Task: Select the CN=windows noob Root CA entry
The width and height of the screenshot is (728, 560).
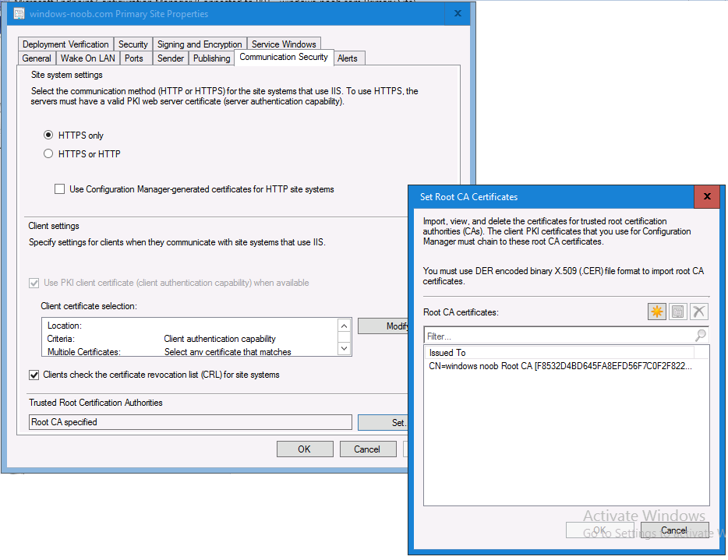Action: (560, 365)
